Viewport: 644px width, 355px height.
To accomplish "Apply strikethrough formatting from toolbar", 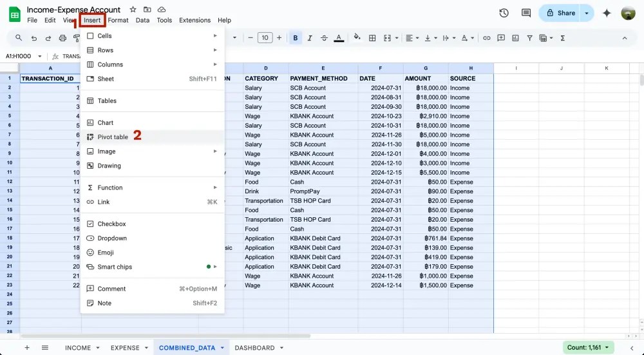I will coord(324,38).
